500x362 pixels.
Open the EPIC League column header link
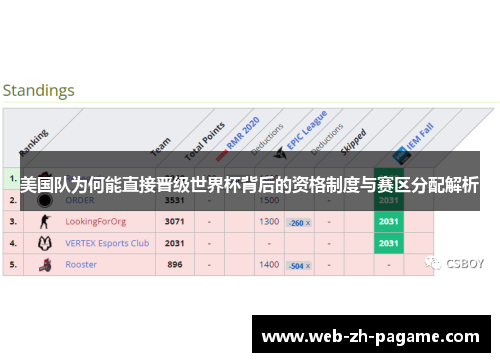pyautogui.click(x=307, y=130)
